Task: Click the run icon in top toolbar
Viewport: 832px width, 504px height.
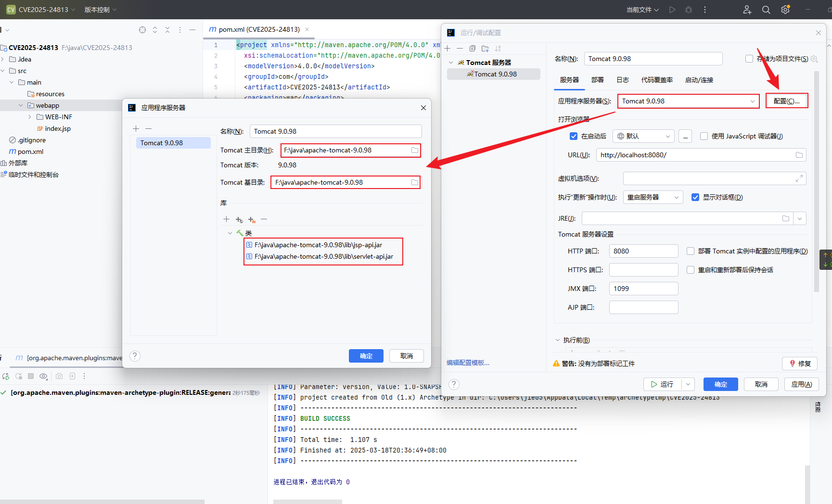Action: [672, 10]
